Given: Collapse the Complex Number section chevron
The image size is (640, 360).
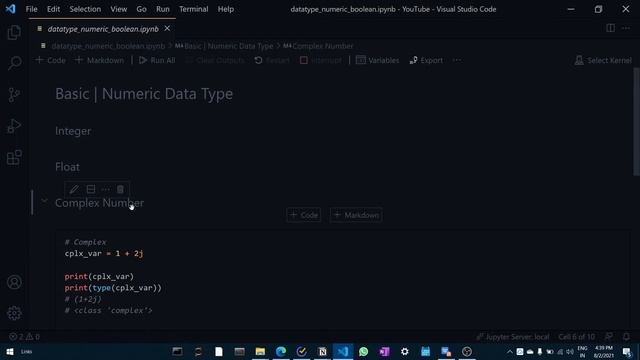Looking at the screenshot, I should 44,201.
